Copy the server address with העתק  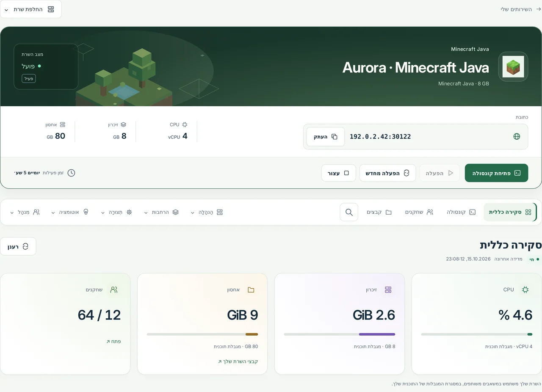point(326,137)
